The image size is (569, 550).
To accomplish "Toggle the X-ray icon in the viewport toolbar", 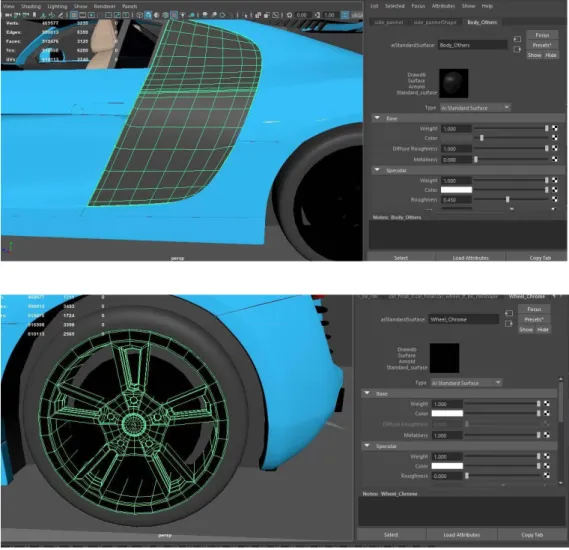I will pyautogui.click(x=258, y=15).
